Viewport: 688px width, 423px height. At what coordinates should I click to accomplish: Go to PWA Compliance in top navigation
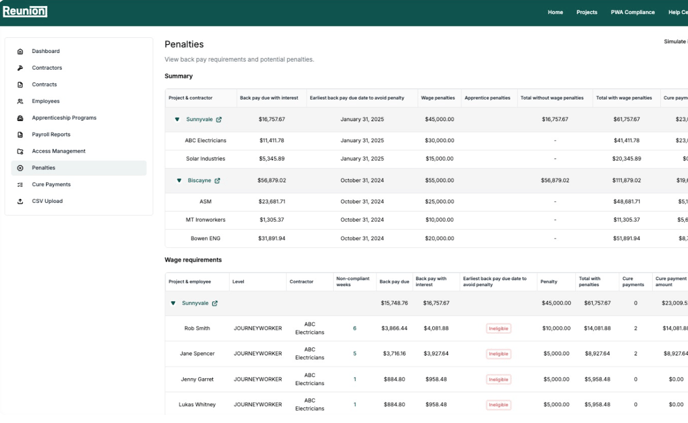click(x=632, y=12)
